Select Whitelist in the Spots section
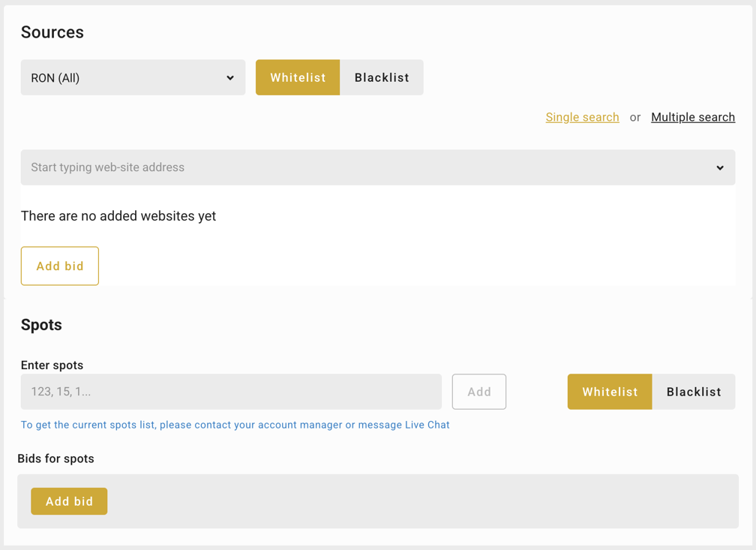The image size is (756, 550). click(x=610, y=392)
